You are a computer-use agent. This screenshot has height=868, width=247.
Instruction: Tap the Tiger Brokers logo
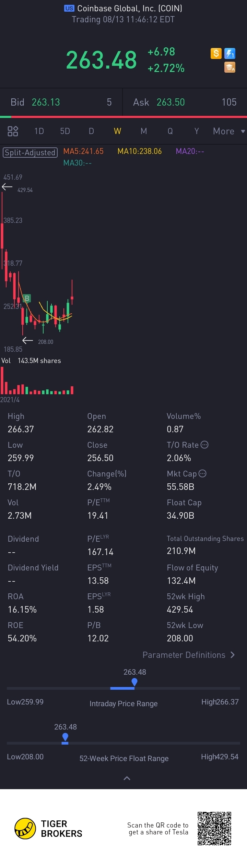[25, 829]
